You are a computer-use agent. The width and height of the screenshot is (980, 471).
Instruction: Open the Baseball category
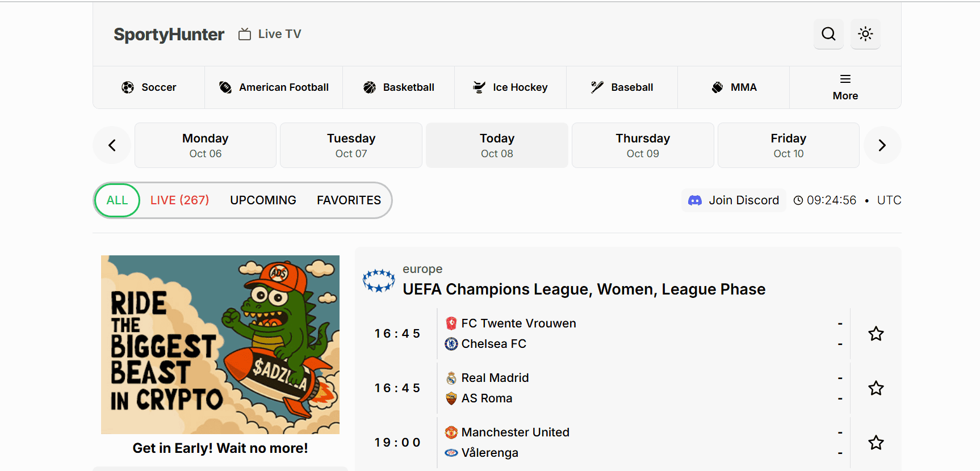[622, 87]
